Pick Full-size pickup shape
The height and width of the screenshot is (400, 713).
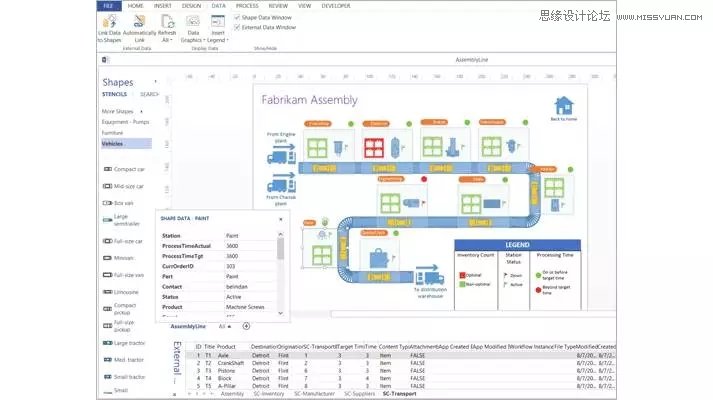coord(119,326)
